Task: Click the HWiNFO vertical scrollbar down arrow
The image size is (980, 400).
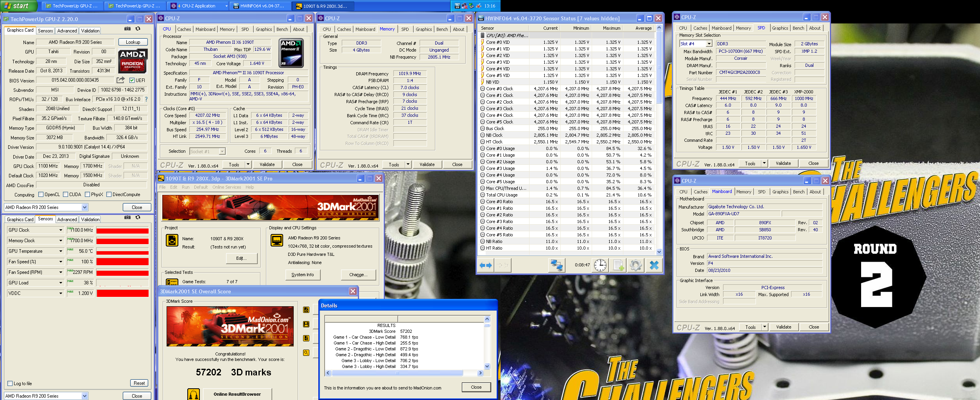Action: click(659, 252)
